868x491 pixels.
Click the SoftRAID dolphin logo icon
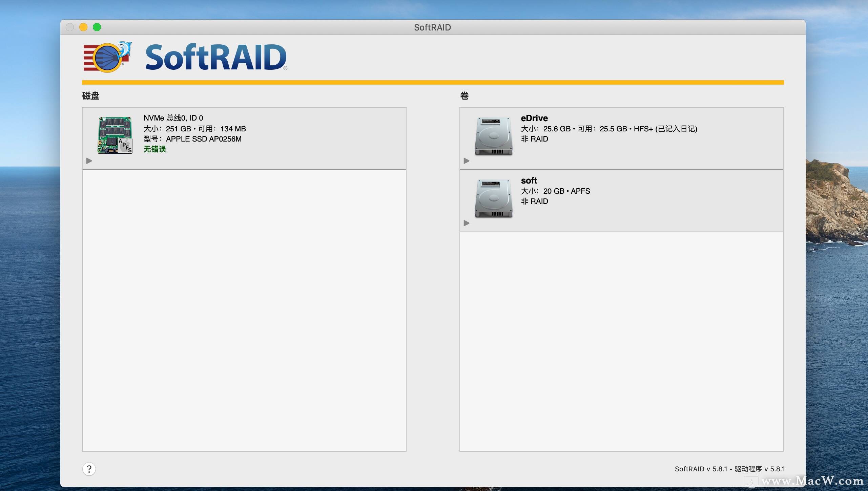pyautogui.click(x=108, y=57)
